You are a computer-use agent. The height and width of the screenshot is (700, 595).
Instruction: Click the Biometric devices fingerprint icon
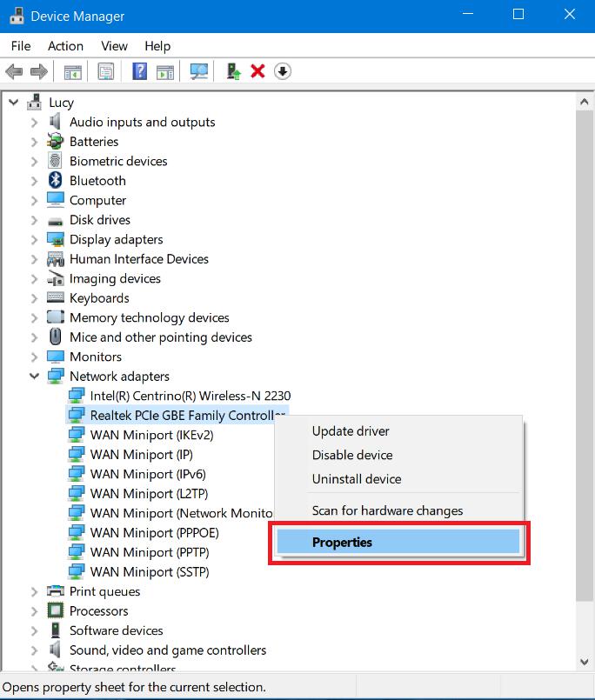(55, 161)
